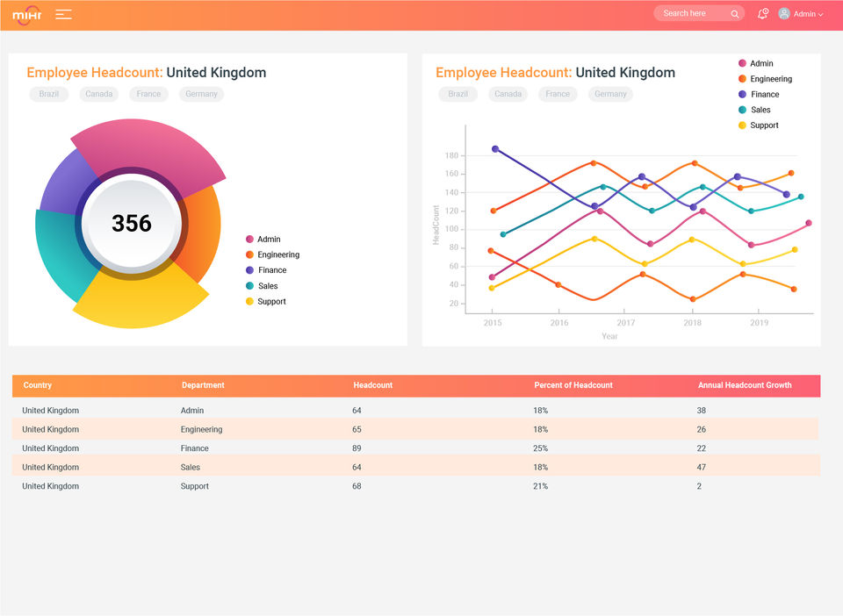The image size is (843, 616).
Task: Select Canada filter in donut chart panel
Action: (x=99, y=94)
